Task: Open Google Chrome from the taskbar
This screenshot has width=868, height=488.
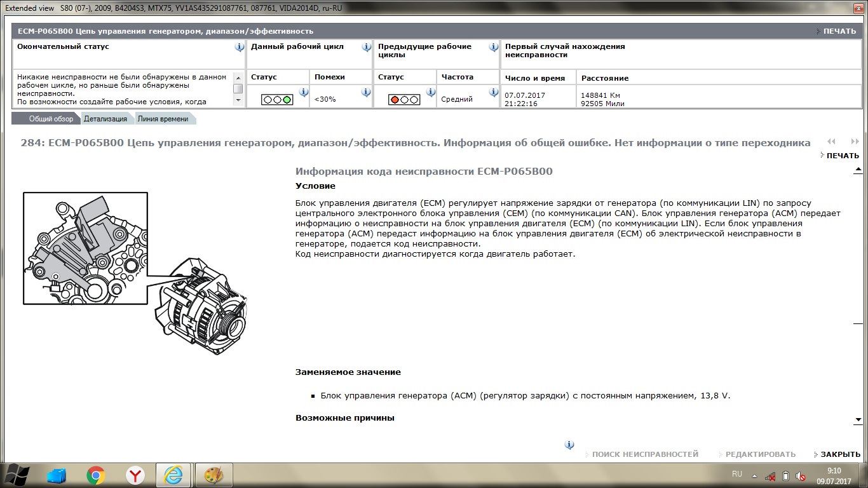Action: pyautogui.click(x=96, y=475)
